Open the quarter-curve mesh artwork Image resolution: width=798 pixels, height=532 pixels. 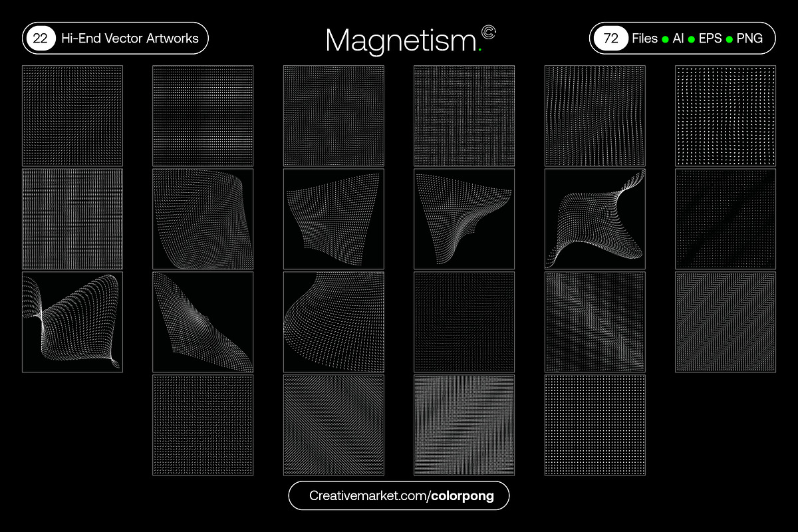pyautogui.click(x=333, y=322)
